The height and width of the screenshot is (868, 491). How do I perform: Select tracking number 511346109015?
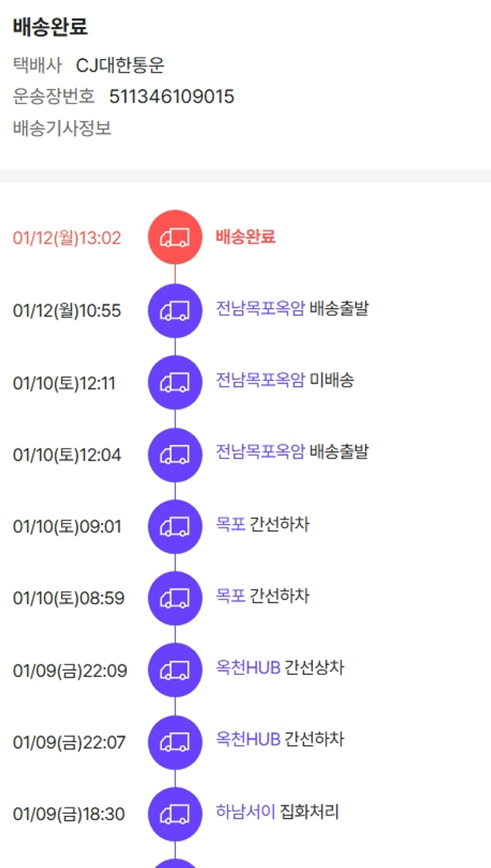[x=172, y=97]
